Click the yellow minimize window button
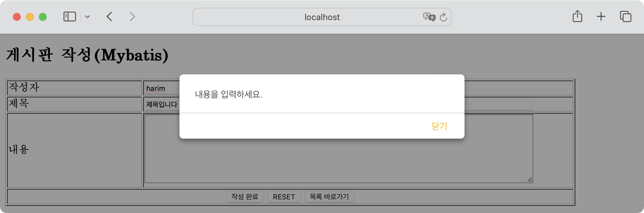 [30, 17]
